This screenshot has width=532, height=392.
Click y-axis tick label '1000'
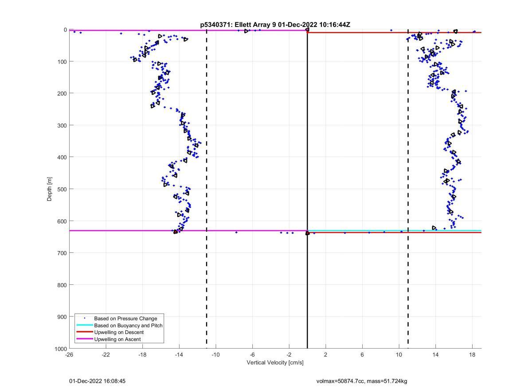61,349
